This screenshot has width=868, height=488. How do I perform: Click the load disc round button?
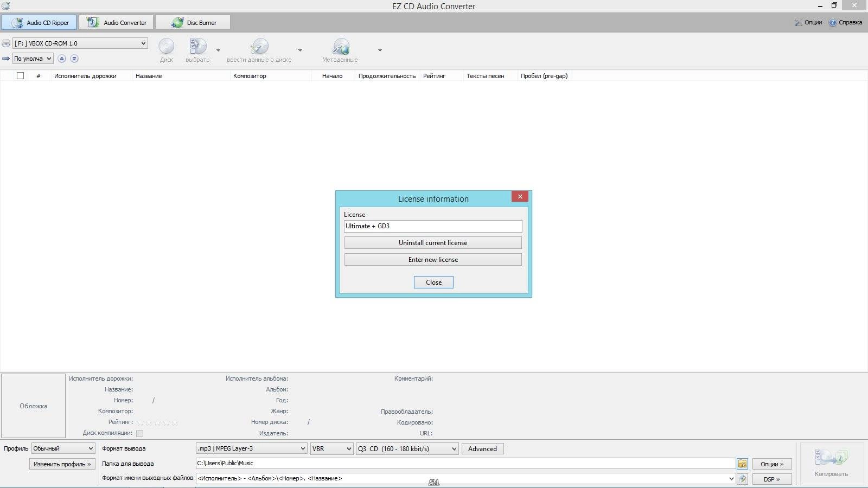coord(74,59)
